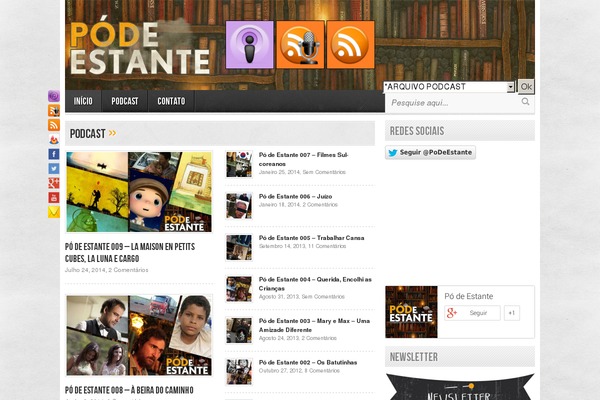Click the large RSS microphone podcast feed icon
Screen dimensions: 600x400
click(300, 45)
